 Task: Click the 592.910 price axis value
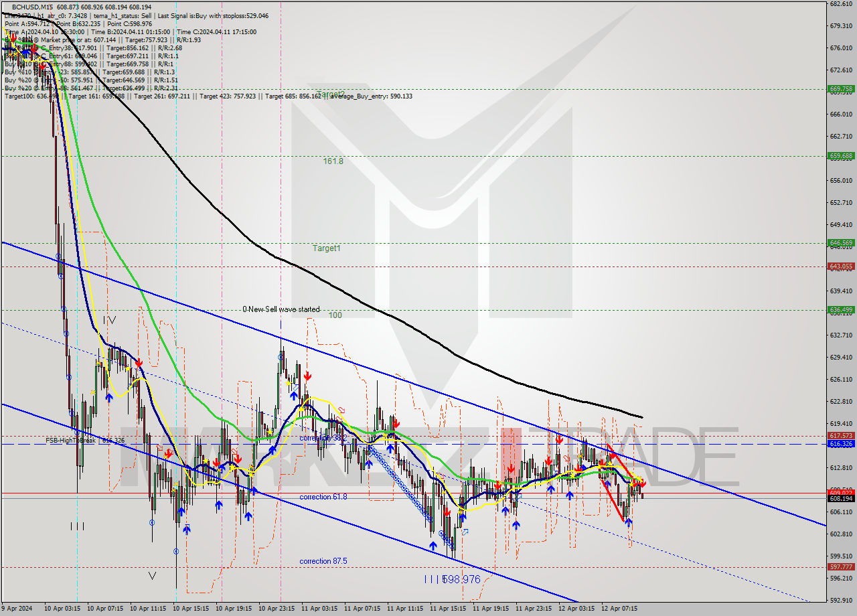coord(840,600)
